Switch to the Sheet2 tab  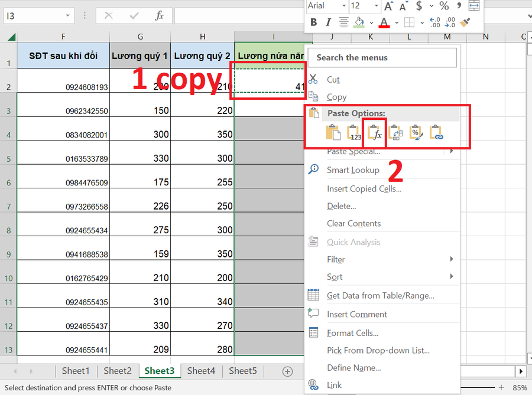[118, 371]
